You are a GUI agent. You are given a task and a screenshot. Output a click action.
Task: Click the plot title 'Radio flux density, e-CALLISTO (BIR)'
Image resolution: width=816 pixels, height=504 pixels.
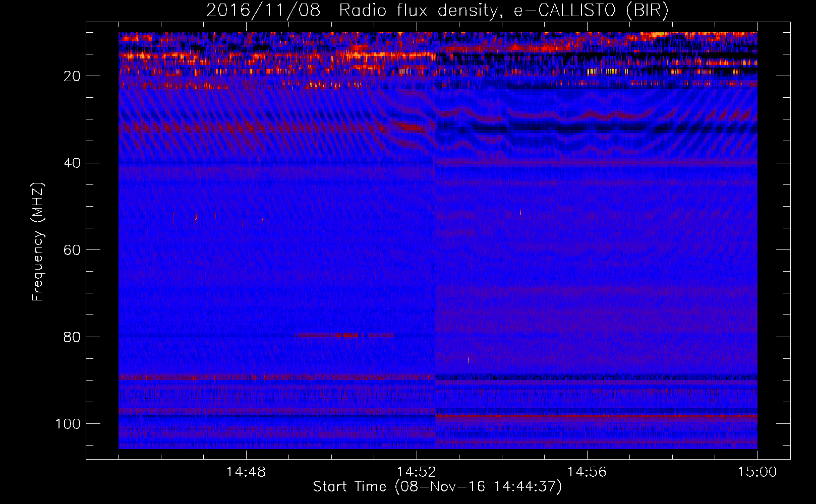pos(504,11)
